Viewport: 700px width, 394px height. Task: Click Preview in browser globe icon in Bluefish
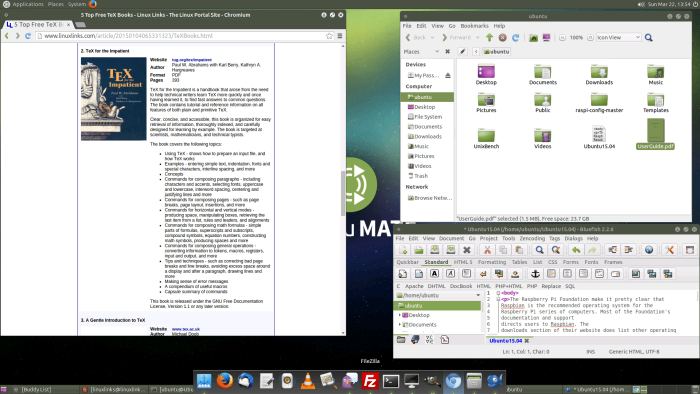pos(649,250)
